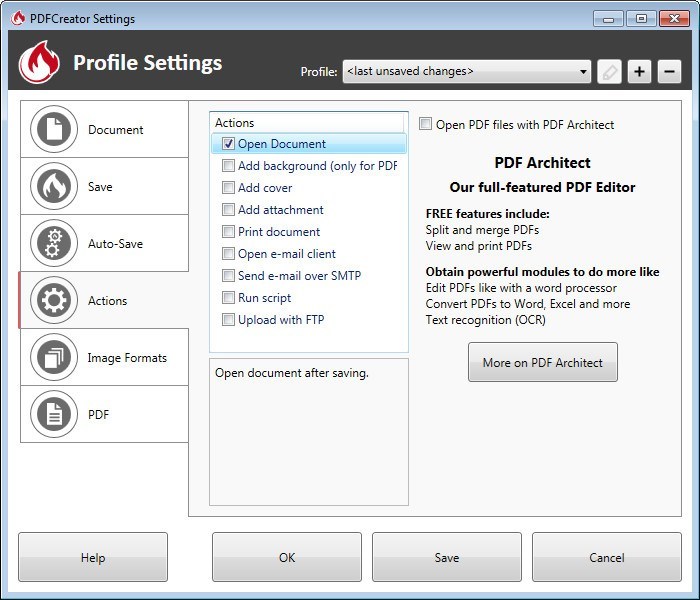The image size is (700, 600).
Task: Click 'Our full-featured PDF Editor' subtitle
Action: coord(542,187)
